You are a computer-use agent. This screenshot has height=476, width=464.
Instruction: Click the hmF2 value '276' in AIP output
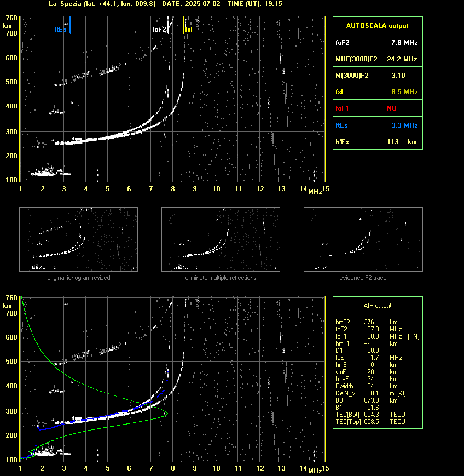[x=369, y=322]
